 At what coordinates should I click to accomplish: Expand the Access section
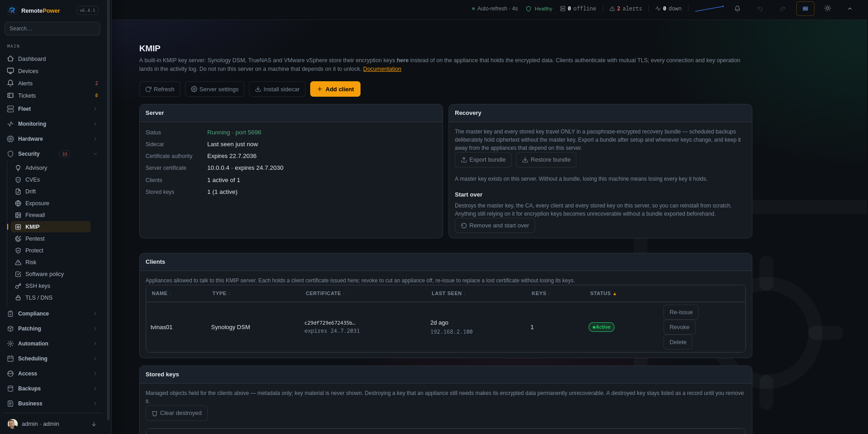coord(52,374)
